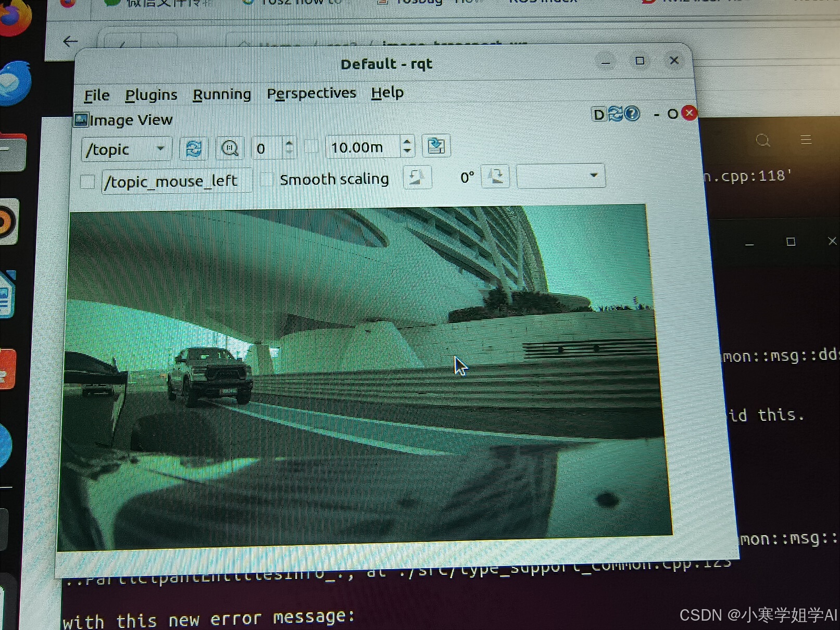
Task: Open the Running menu
Action: [x=222, y=94]
